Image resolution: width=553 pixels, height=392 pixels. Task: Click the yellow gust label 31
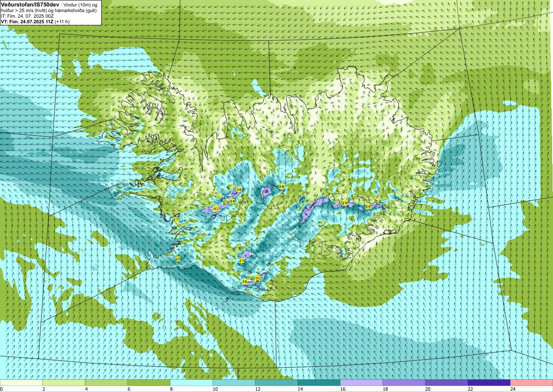[258, 278]
